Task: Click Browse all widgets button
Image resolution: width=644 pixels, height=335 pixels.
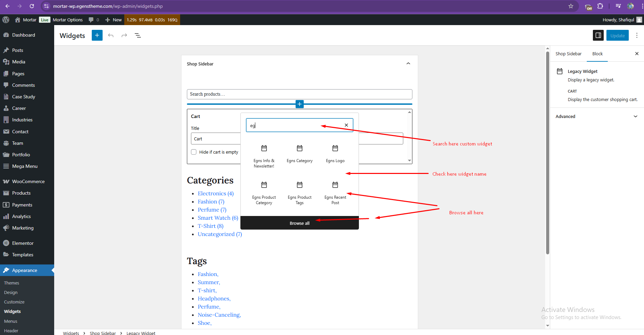Action: (300, 223)
